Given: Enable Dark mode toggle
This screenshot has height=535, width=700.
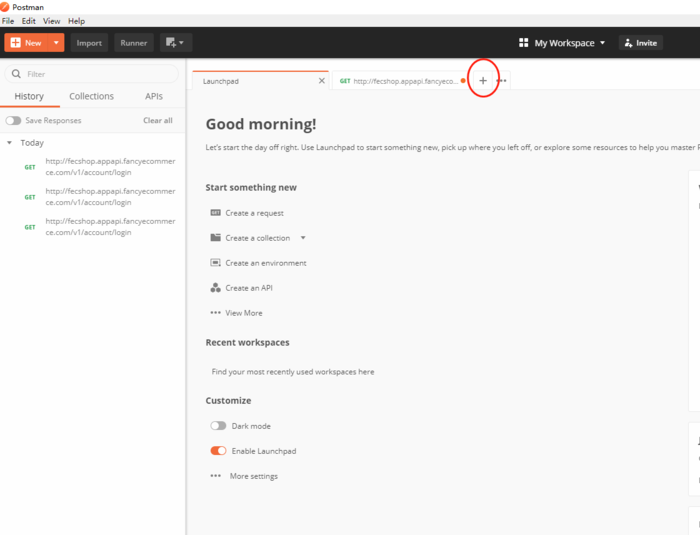Looking at the screenshot, I should (218, 426).
